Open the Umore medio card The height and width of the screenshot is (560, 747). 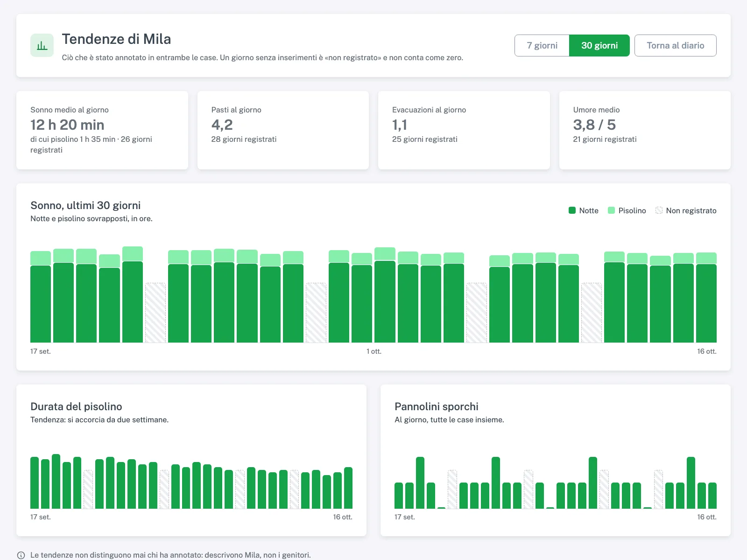(x=645, y=130)
